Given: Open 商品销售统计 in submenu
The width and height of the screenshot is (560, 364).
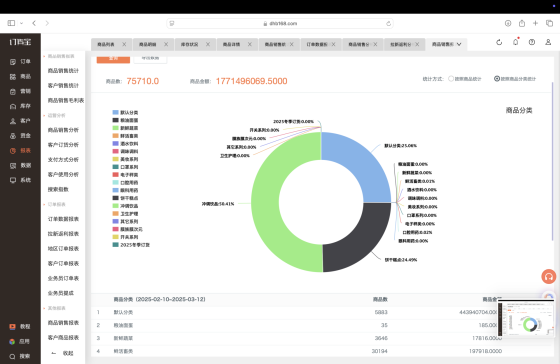Looking at the screenshot, I should [63, 71].
